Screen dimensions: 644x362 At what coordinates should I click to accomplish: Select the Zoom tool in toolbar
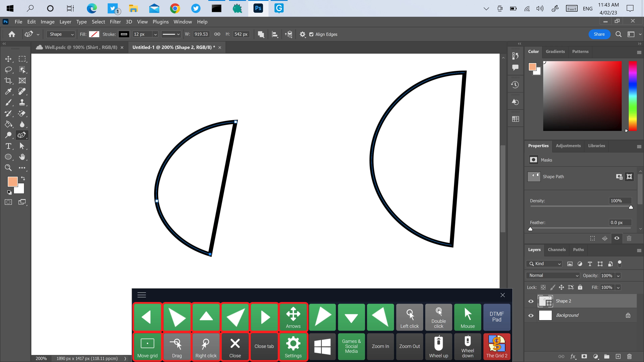tap(8, 168)
